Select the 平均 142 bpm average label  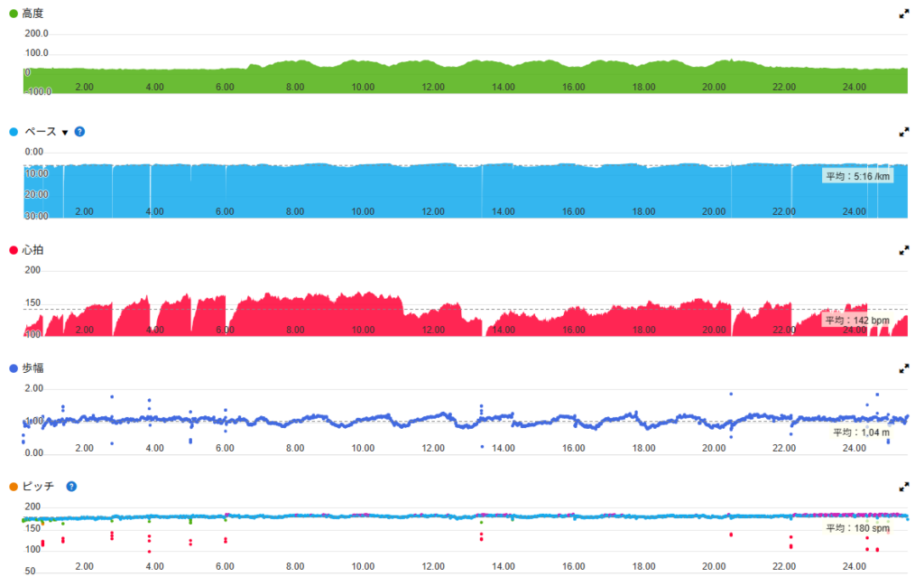(x=856, y=321)
